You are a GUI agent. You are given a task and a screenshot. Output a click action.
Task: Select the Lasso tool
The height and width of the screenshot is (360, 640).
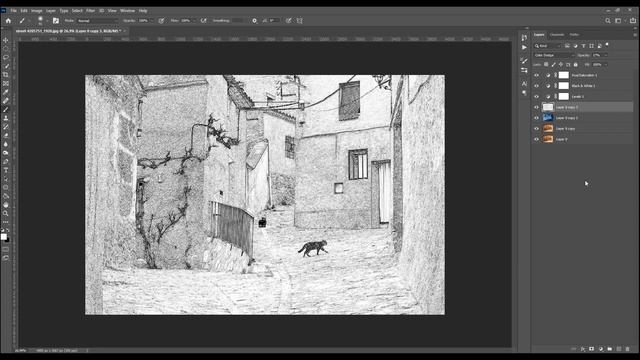(x=6, y=58)
